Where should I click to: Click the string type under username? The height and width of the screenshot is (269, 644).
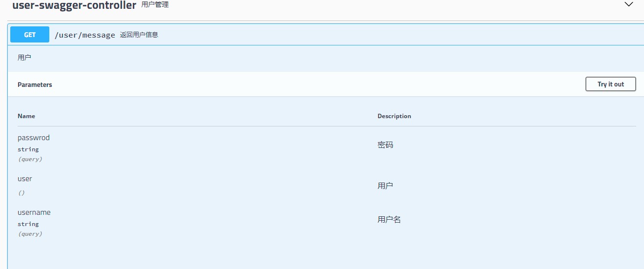click(x=28, y=224)
